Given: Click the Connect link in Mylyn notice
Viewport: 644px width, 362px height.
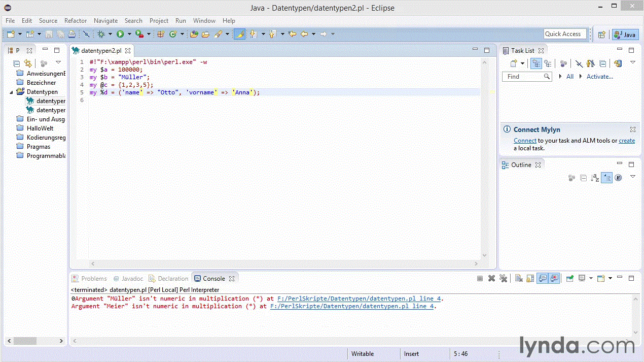Looking at the screenshot, I should tap(525, 141).
